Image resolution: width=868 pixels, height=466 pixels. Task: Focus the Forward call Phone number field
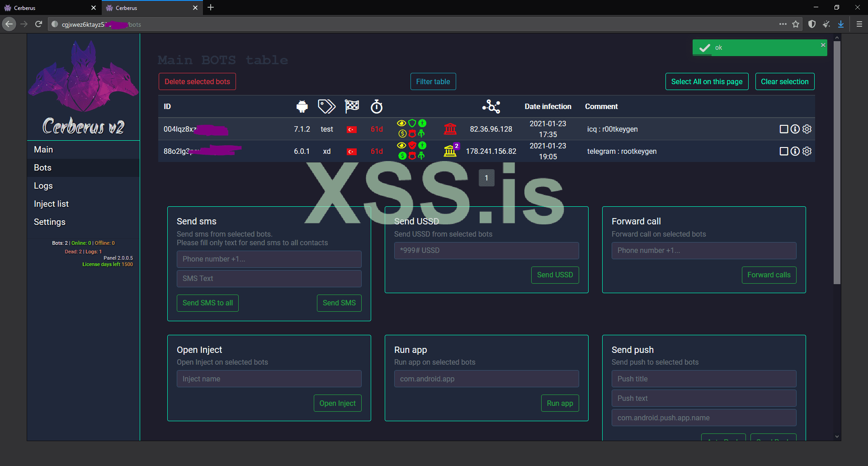point(704,251)
